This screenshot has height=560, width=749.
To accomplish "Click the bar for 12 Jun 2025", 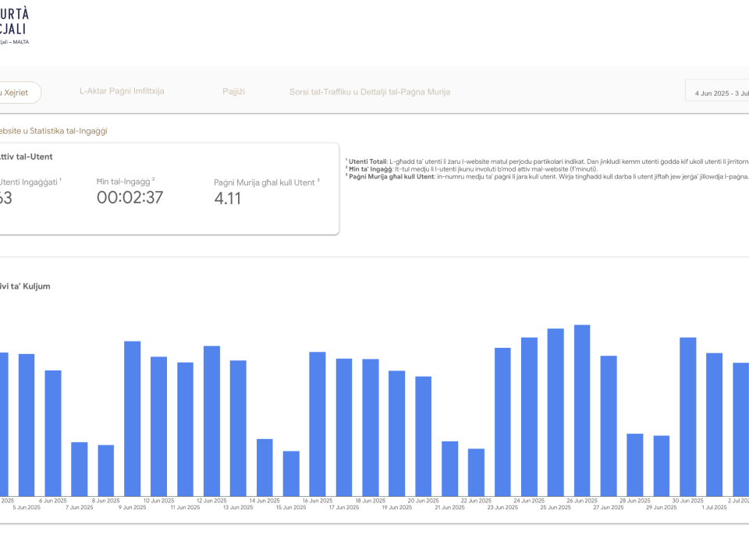I will pos(211,421).
